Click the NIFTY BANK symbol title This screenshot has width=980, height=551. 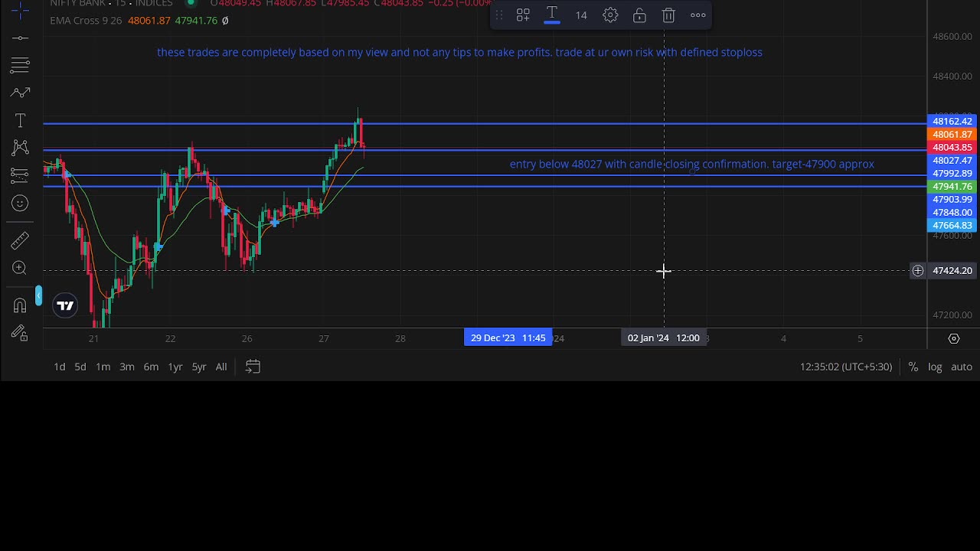click(x=78, y=4)
